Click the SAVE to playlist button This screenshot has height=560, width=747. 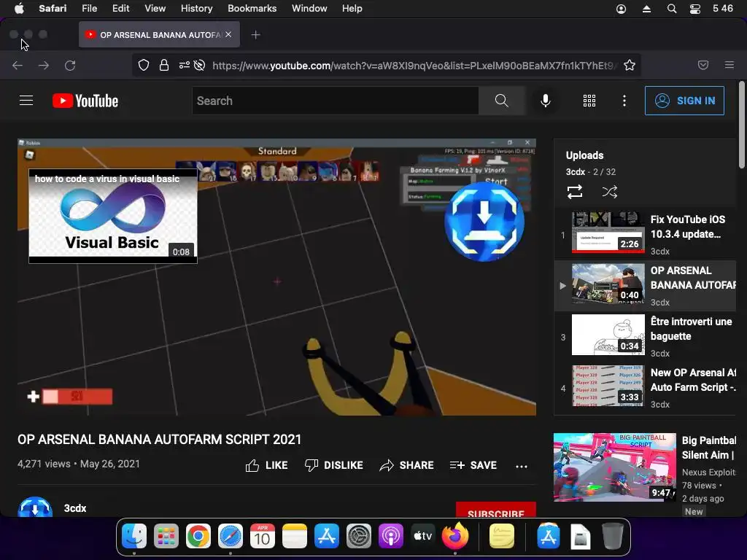pos(473,465)
